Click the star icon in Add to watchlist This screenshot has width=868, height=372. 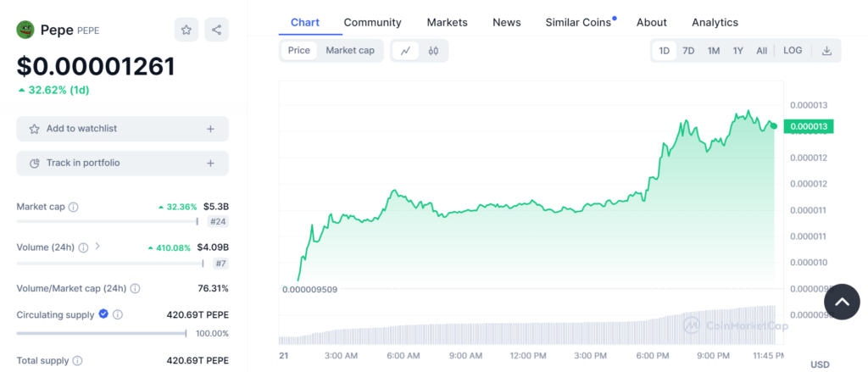pos(34,129)
